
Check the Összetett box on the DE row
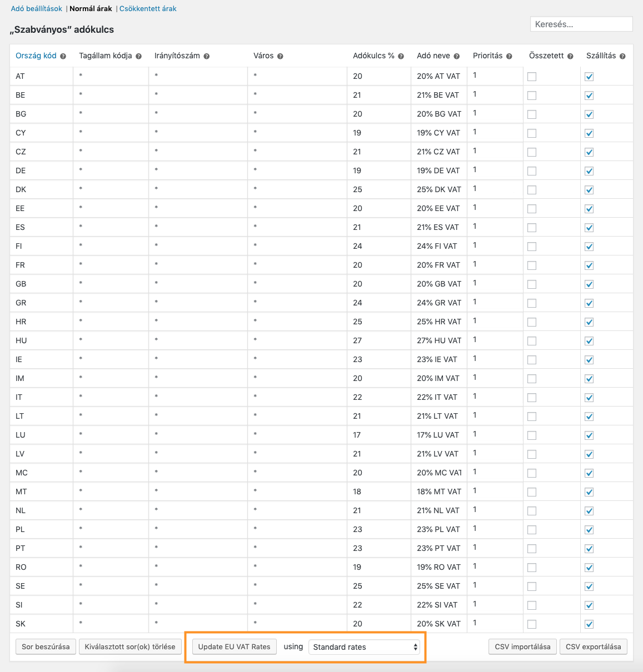point(532,170)
